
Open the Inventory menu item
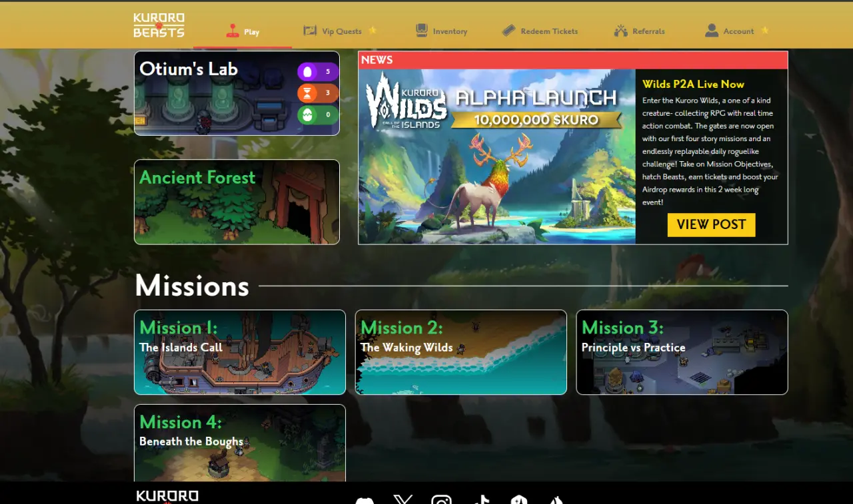441,31
